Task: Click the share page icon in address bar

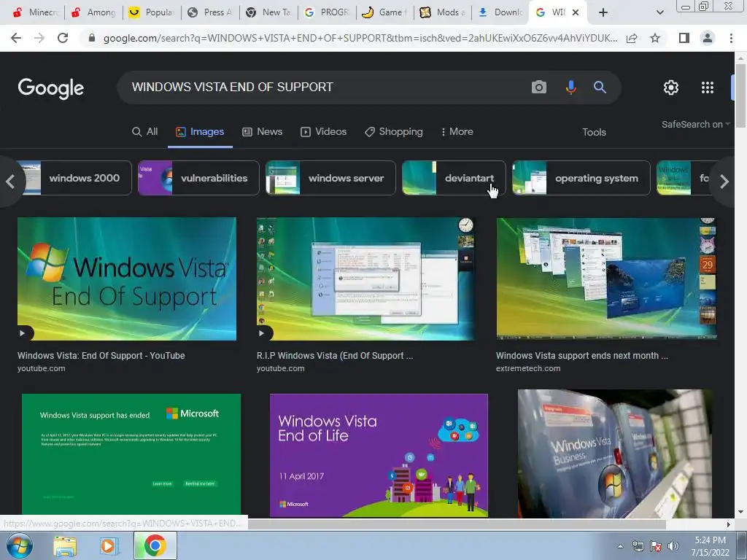Action: pos(632,38)
